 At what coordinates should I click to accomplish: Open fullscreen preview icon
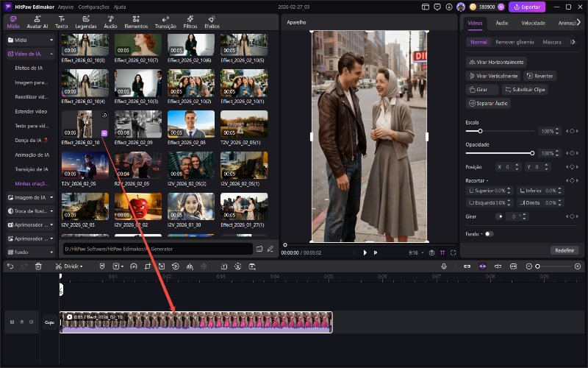tap(453, 252)
